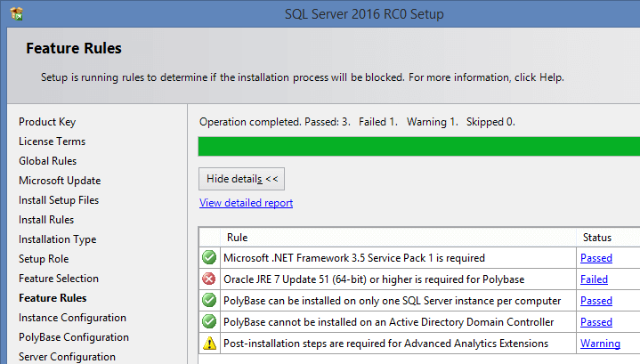Select PolyBase Configuration step in sidebar
The height and width of the screenshot is (364, 640).
coord(74,337)
